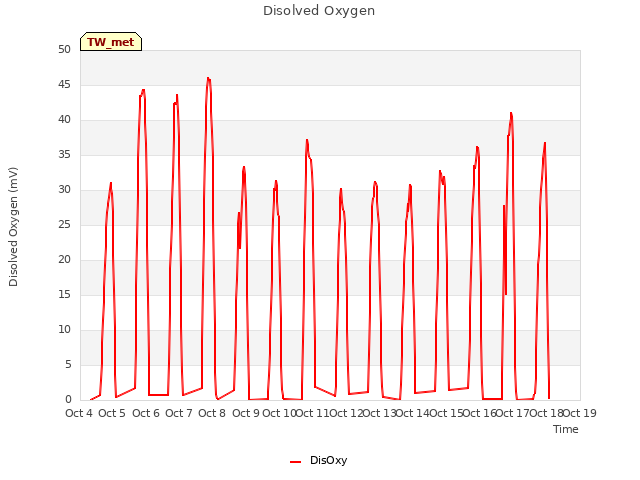
Task: Click the 45 value on y-axis
Action: (x=64, y=85)
